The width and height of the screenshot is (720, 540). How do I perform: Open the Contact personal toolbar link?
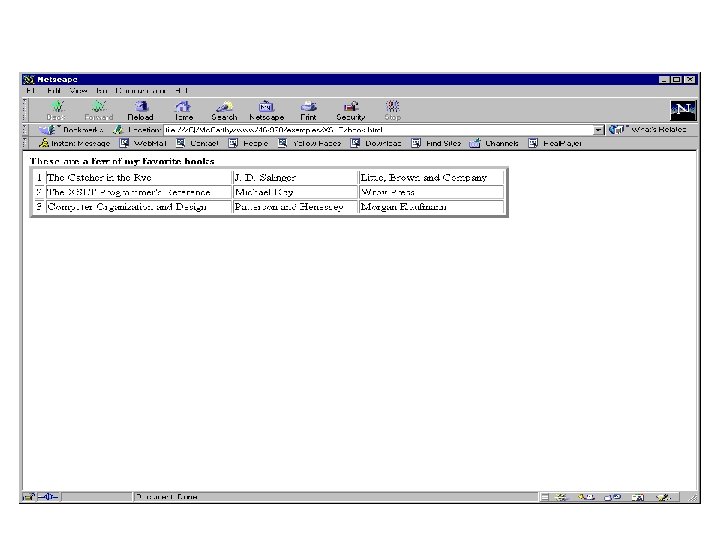(x=197, y=143)
